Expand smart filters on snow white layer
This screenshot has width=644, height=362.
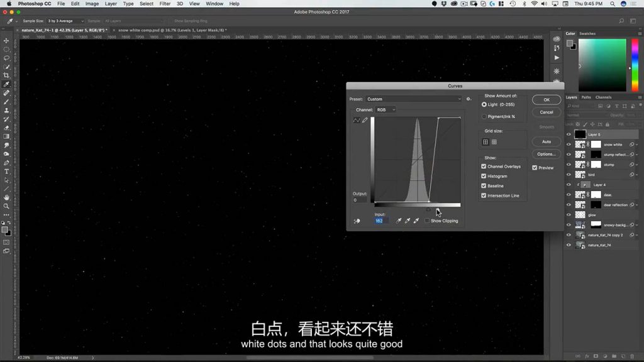click(637, 145)
